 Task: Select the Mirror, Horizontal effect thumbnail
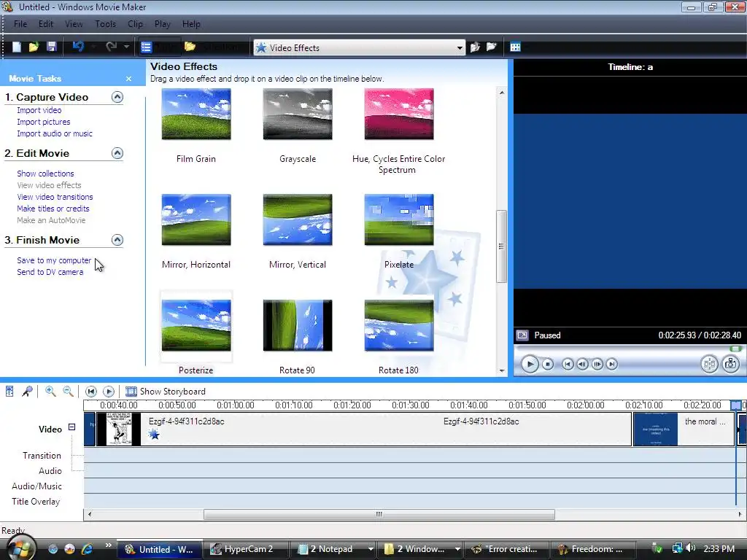click(x=196, y=220)
